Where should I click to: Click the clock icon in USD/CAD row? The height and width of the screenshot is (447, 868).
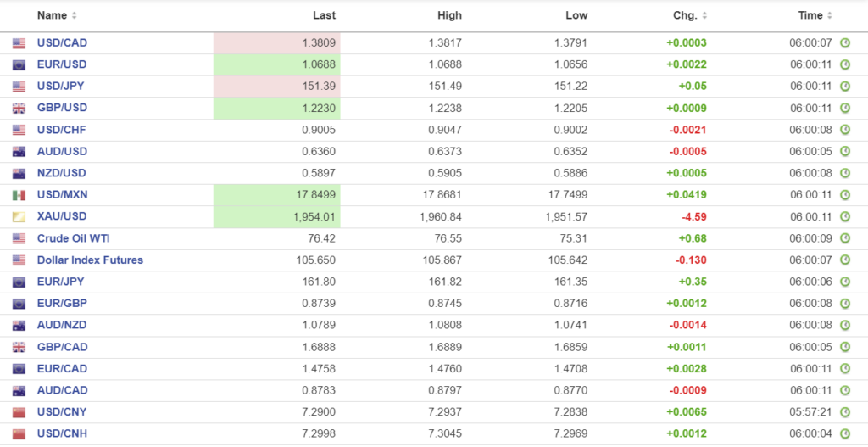844,42
